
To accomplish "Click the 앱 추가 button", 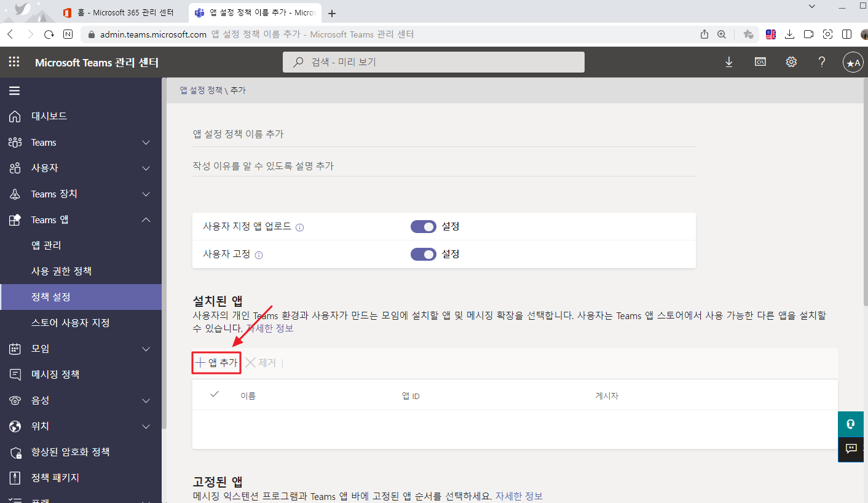I will tap(216, 363).
